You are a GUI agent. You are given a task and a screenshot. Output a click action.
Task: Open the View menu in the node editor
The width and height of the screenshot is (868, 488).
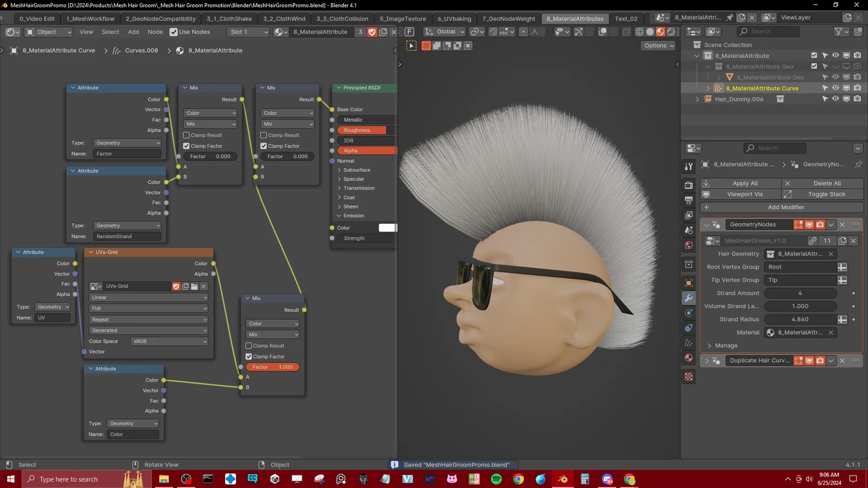coord(86,31)
